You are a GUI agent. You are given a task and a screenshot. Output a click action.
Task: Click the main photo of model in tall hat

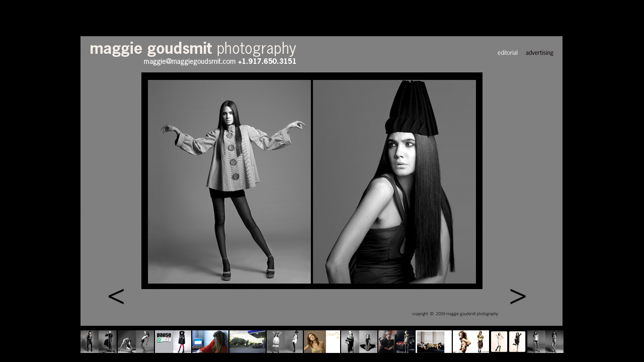click(x=394, y=182)
